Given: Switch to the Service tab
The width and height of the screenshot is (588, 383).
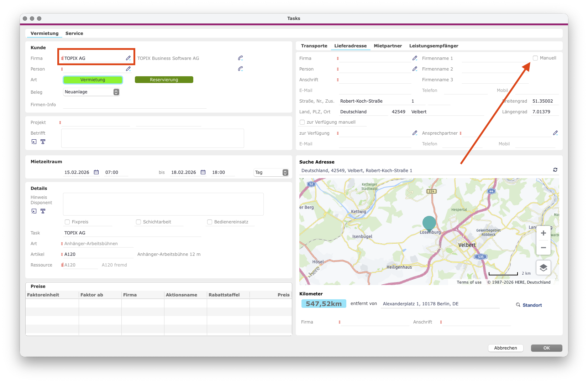Looking at the screenshot, I should click(74, 33).
